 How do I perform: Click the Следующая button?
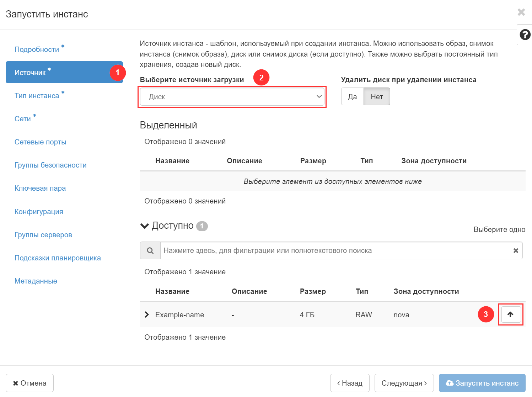(404, 383)
